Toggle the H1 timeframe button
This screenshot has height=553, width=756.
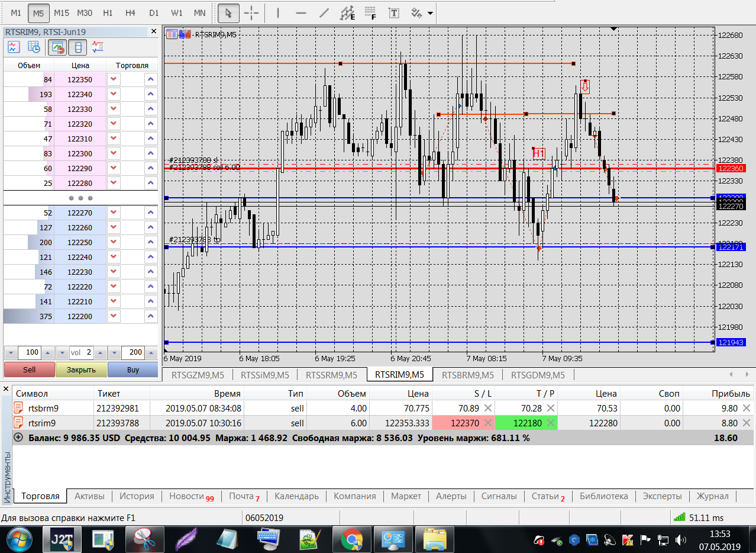click(x=108, y=12)
